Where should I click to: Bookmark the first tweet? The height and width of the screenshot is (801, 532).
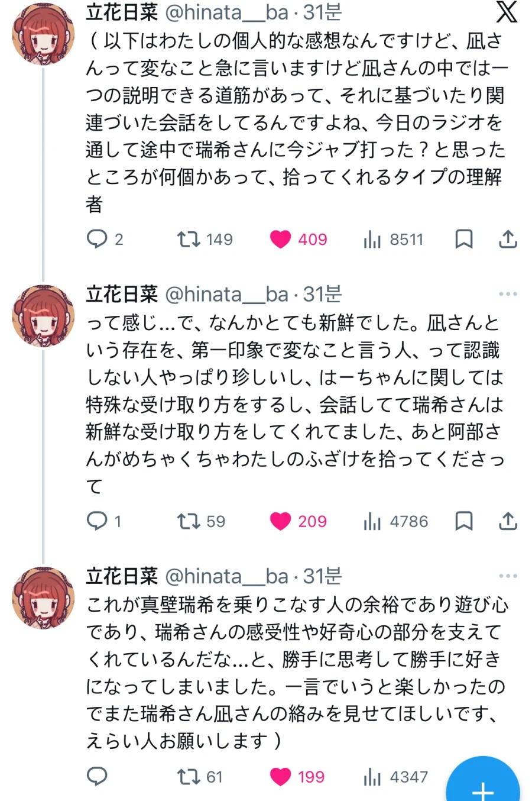click(464, 239)
